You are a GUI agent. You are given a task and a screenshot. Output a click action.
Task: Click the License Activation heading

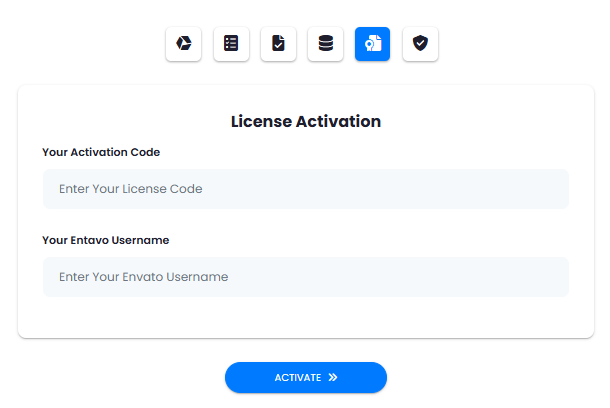pyautogui.click(x=306, y=121)
